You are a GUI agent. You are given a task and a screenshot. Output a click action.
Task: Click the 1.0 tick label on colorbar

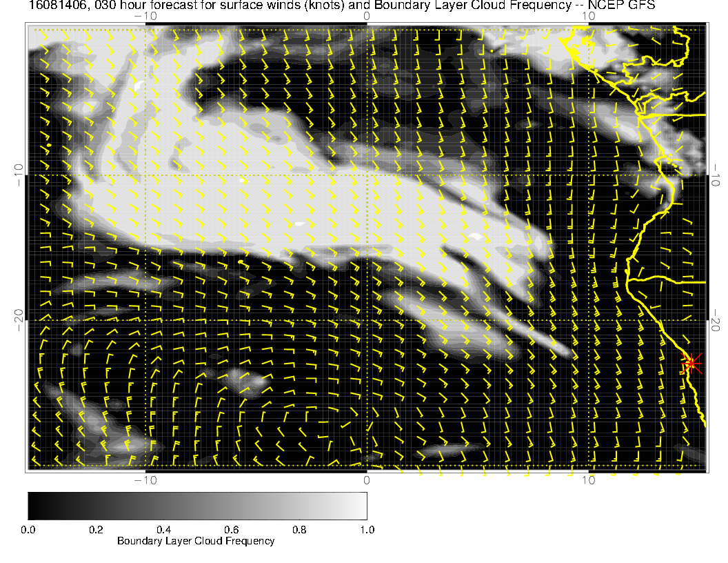click(366, 529)
